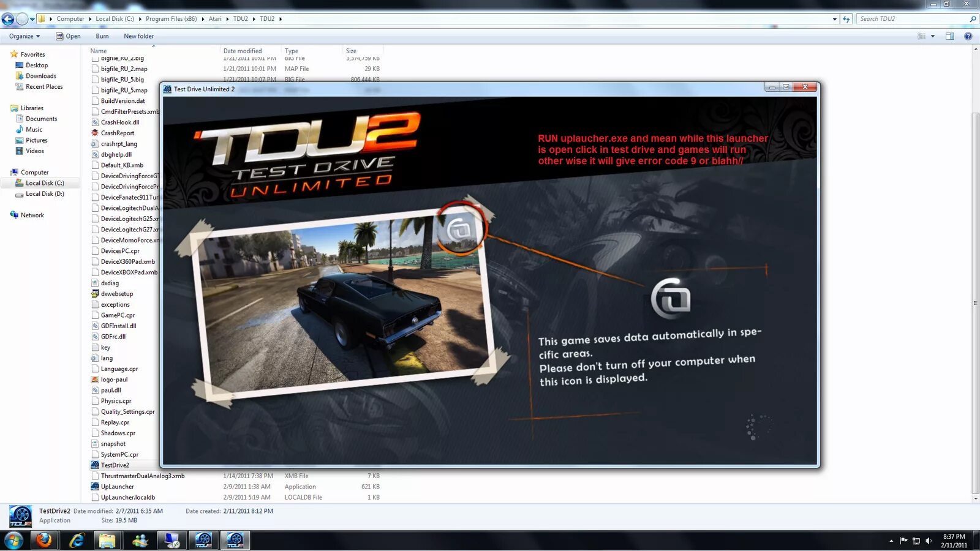Select the CrashHook.dll file
This screenshot has width=980, height=551.
(120, 122)
